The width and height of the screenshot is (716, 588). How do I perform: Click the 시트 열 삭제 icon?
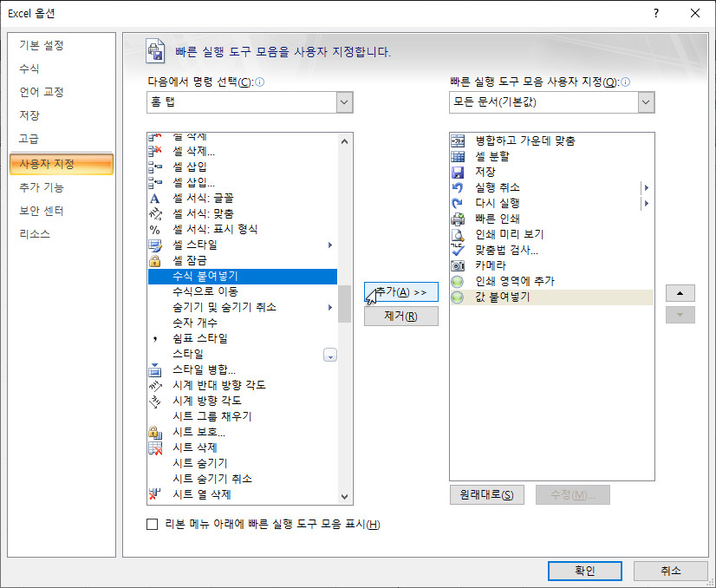coord(155,494)
